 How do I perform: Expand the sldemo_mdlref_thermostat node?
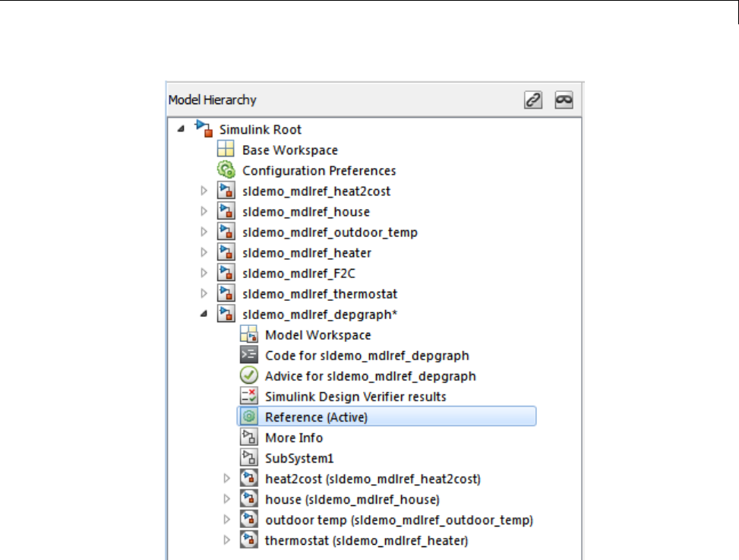[x=204, y=293]
